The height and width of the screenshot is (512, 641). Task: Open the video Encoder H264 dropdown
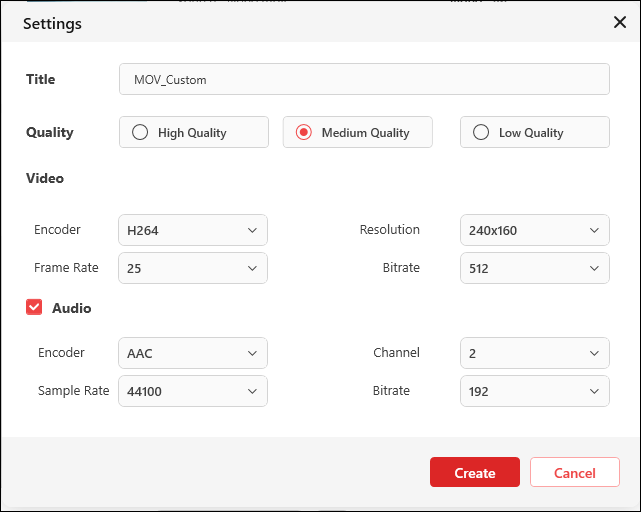pyautogui.click(x=193, y=230)
